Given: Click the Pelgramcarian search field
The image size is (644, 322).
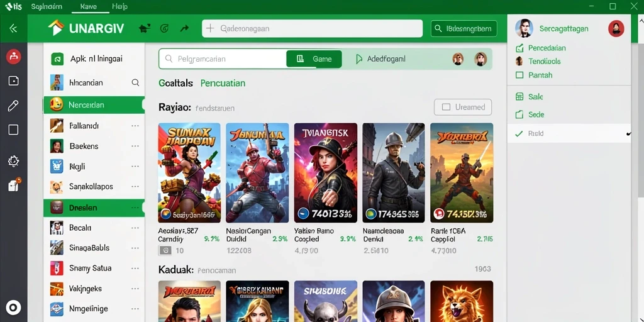Looking at the screenshot, I should pyautogui.click(x=222, y=58).
